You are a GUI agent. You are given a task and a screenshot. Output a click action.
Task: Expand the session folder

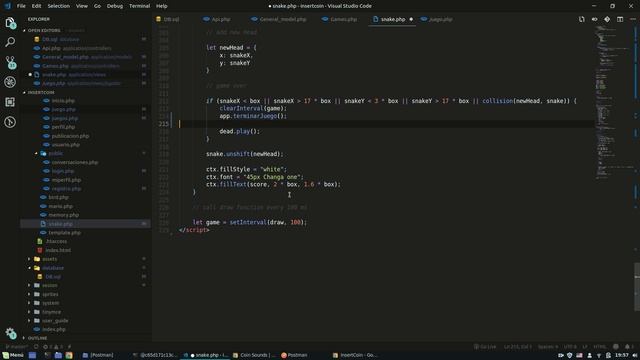click(50, 285)
